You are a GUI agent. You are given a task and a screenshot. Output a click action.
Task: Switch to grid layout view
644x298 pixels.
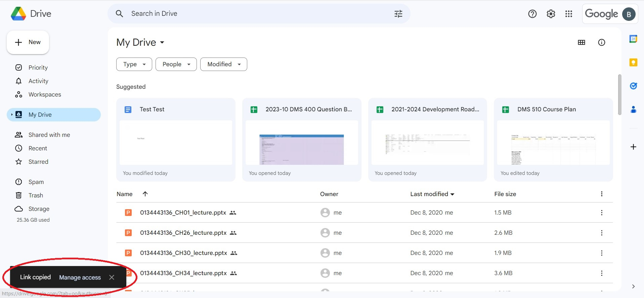coord(581,42)
